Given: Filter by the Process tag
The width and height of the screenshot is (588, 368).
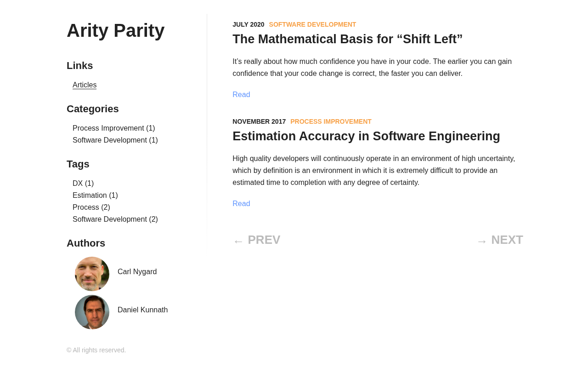Looking at the screenshot, I should (x=91, y=207).
